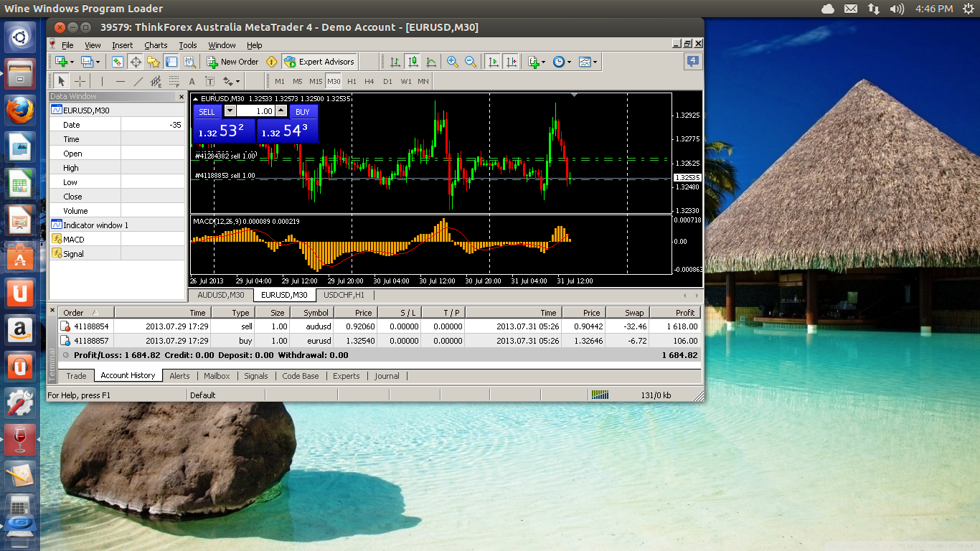Open the Ubuntu Dash home button

(20, 37)
